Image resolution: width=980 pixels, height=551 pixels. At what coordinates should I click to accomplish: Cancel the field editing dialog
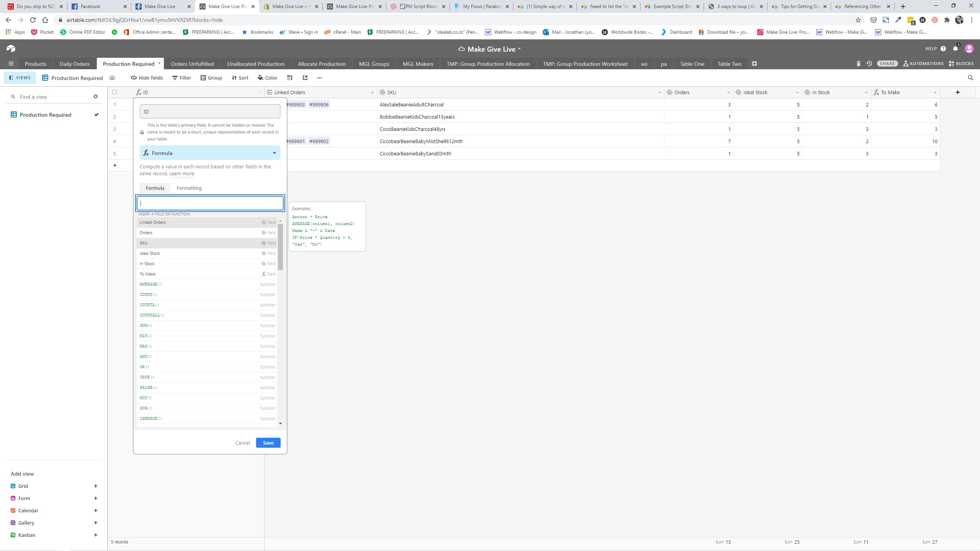tap(242, 443)
